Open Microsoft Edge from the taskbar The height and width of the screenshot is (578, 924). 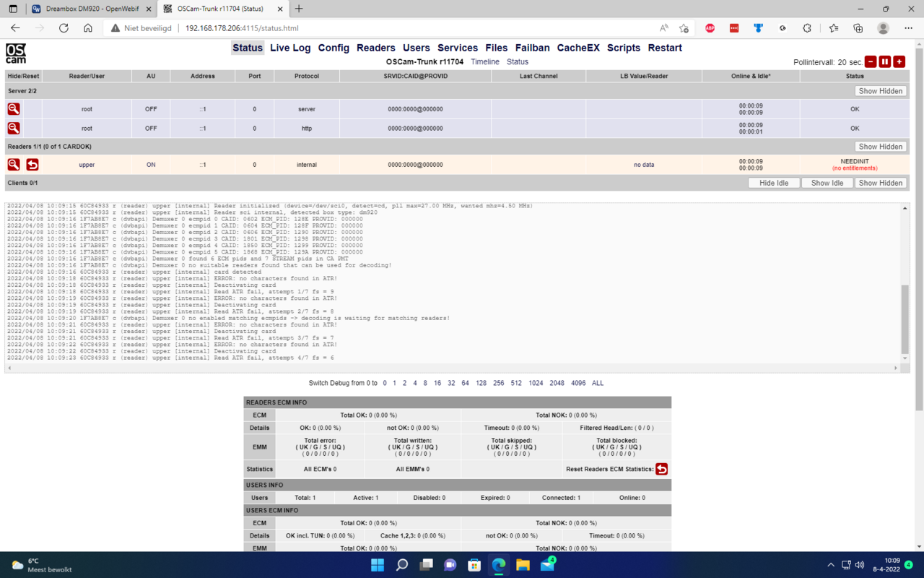[x=499, y=565]
